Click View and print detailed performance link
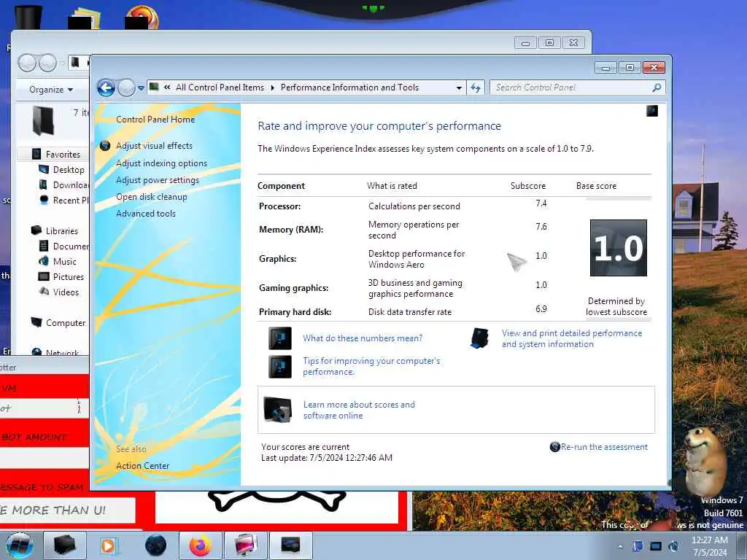This screenshot has height=560, width=747. (x=572, y=338)
